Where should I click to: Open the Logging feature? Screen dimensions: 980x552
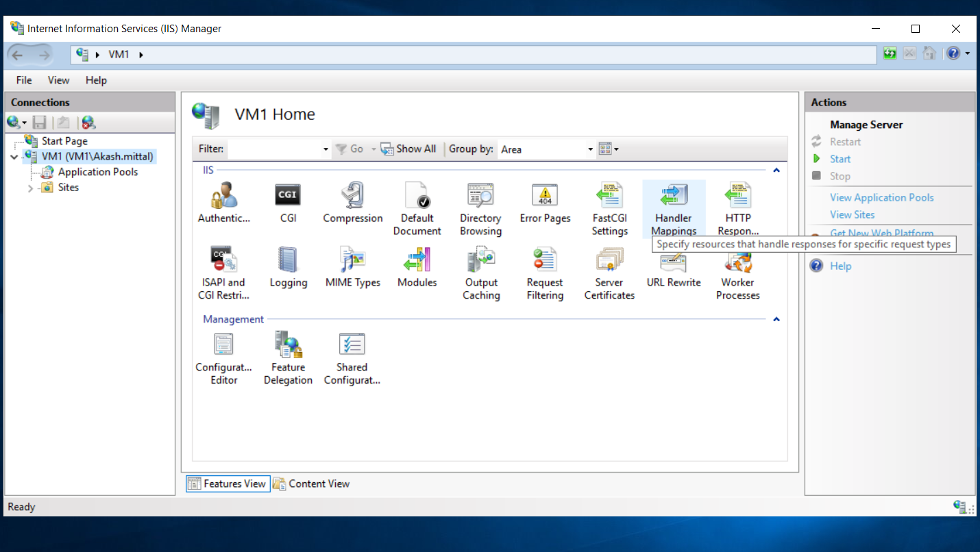(288, 268)
